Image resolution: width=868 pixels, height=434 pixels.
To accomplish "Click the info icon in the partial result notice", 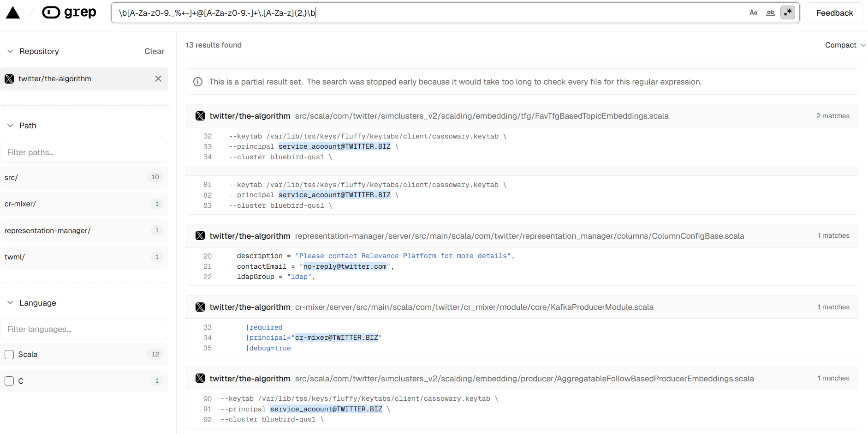I will pos(198,82).
